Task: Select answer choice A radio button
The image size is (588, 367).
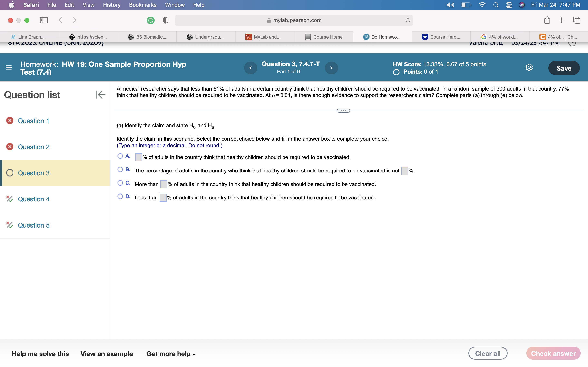Action: tap(120, 156)
